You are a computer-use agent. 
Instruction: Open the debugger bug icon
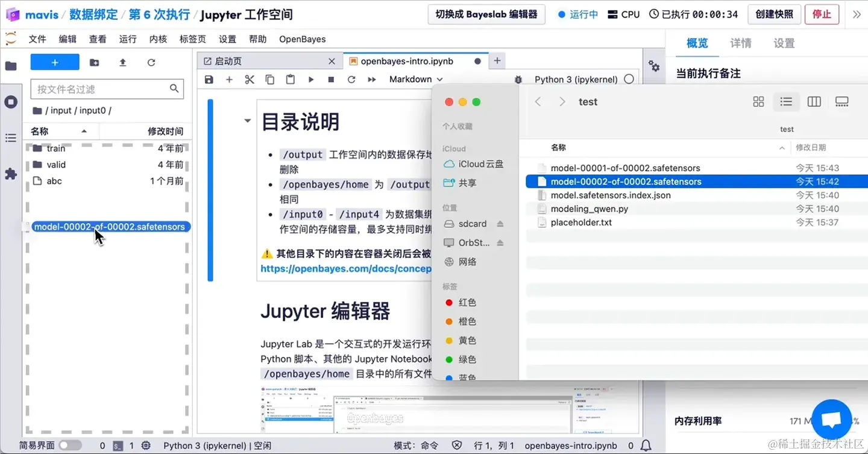point(518,80)
